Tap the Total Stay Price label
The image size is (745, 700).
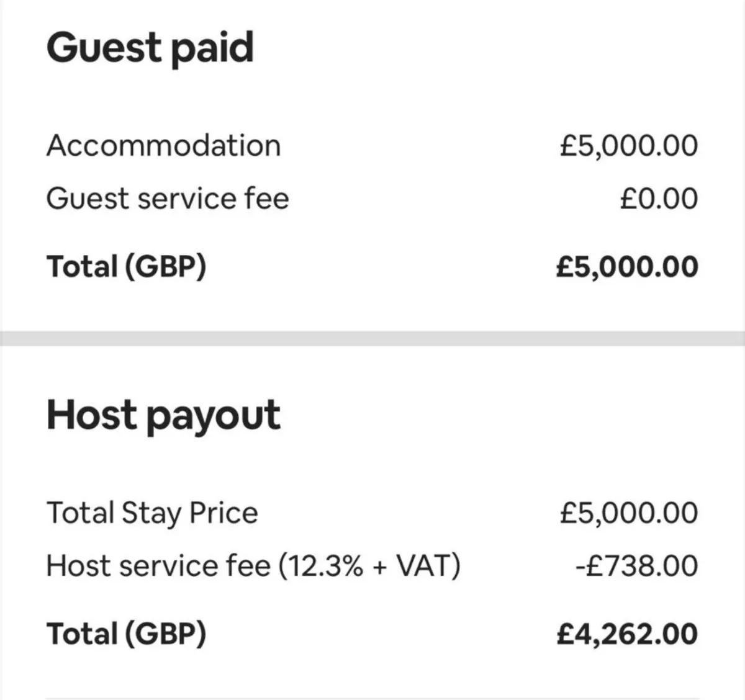pyautogui.click(x=152, y=513)
